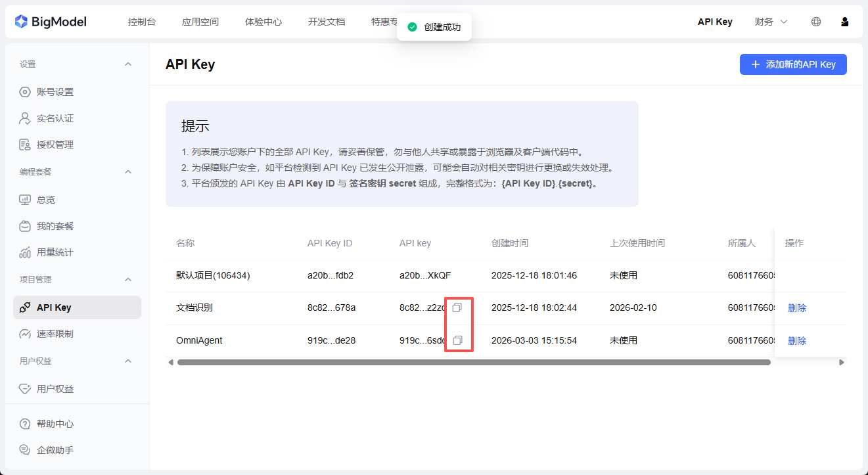868x475 pixels.
Task: Click the BigModel logo
Action: (51, 22)
